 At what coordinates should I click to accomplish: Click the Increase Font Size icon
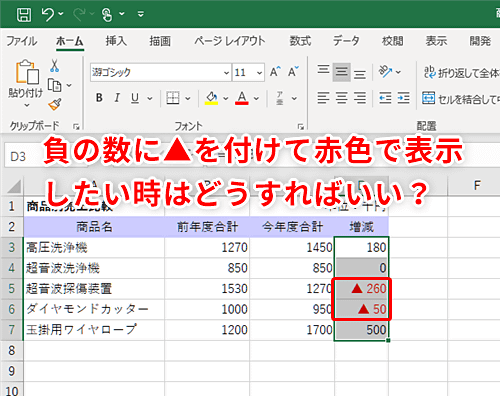[x=275, y=71]
